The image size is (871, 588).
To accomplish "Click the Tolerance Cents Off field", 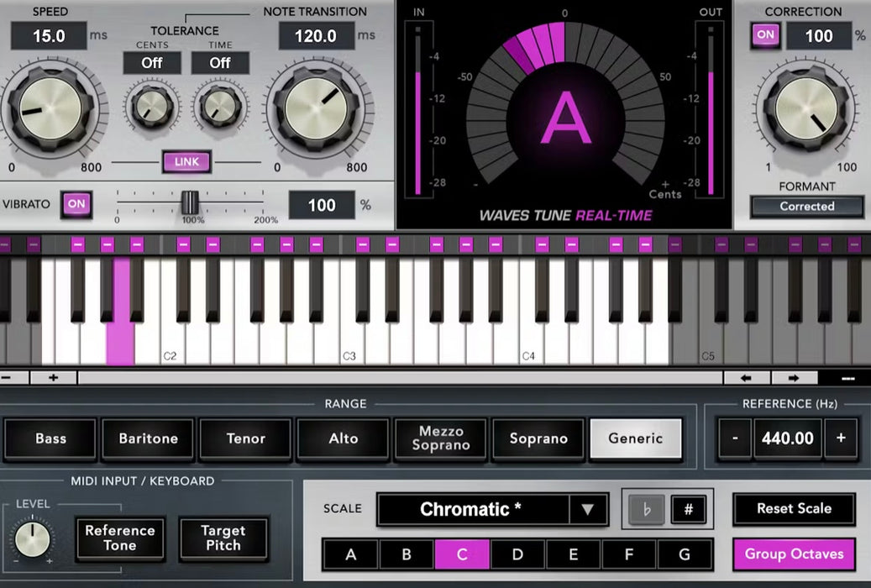I will click(152, 63).
